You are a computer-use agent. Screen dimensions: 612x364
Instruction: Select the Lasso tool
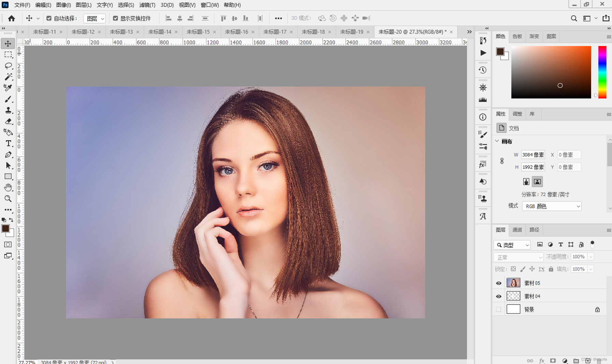(8, 66)
